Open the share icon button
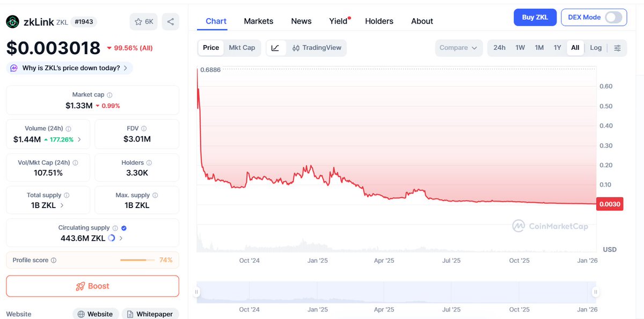This screenshot has width=644, height=319. coord(171,21)
